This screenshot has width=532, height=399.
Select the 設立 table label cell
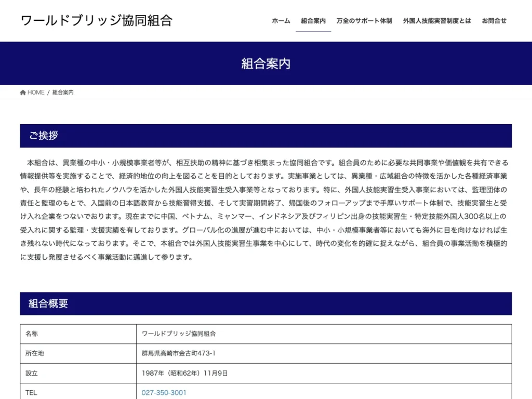point(78,373)
